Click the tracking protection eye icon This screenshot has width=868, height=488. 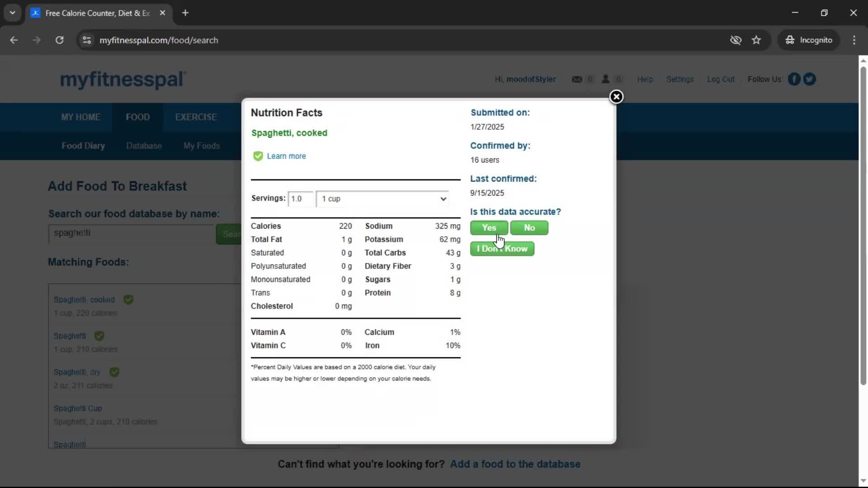coord(736,40)
